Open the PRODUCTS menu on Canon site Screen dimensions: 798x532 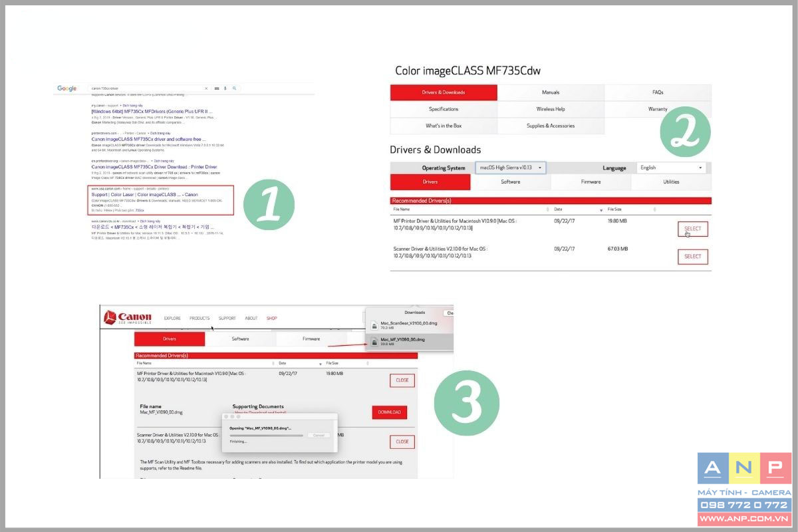pyautogui.click(x=199, y=319)
